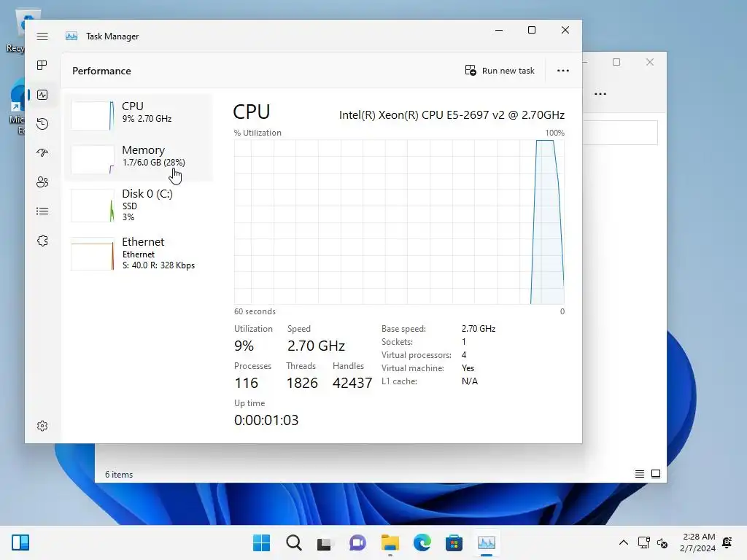
Task: Click the CPU mini graph thumbnail
Action: click(x=93, y=115)
